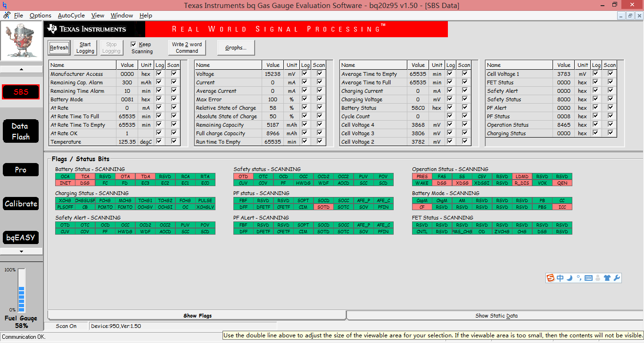The width and height of the screenshot is (644, 343).
Task: Click the LDMD flag in Operation Status
Action: tap(522, 177)
